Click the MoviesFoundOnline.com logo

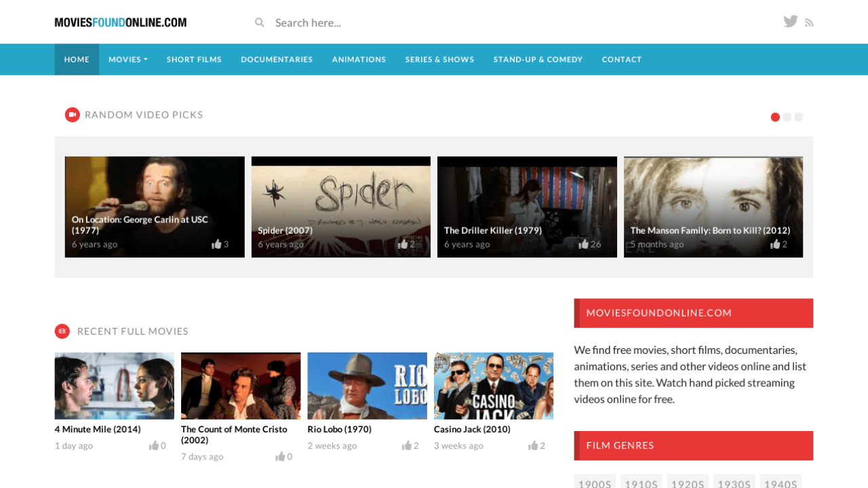[x=121, y=22]
